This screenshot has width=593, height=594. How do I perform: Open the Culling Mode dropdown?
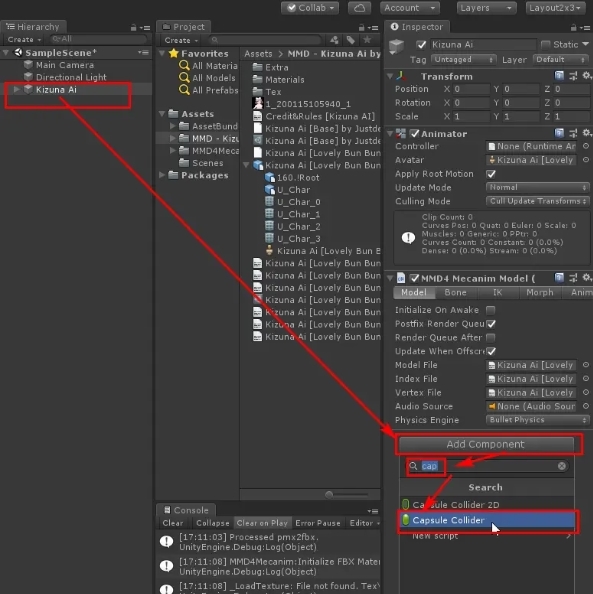pos(537,201)
